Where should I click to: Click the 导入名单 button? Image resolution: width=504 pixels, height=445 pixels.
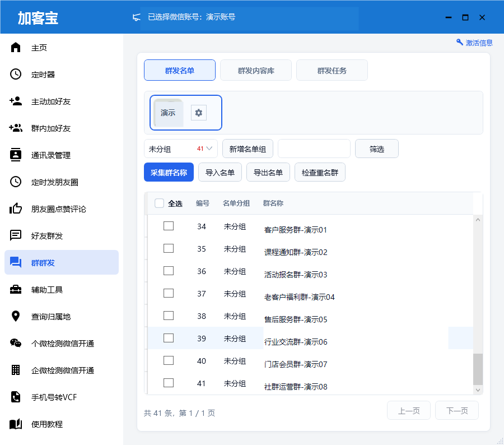tap(220, 172)
